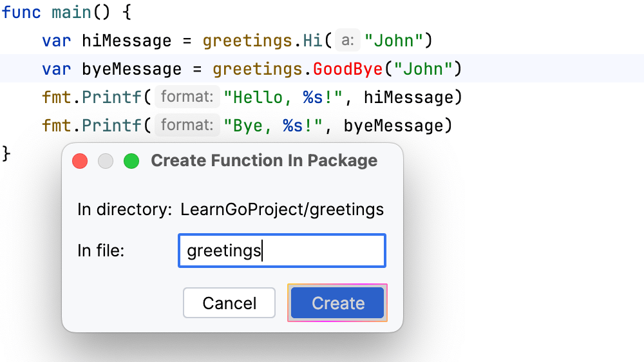Image resolution: width=644 pixels, height=362 pixels.
Task: Click the unresolved GoodBye function name
Action: [348, 69]
